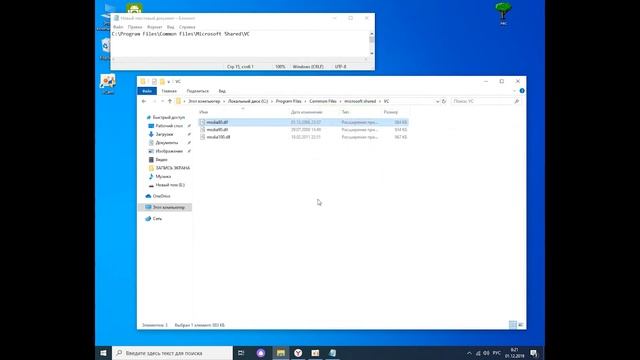Open Task View from the taskbar
Screen dimensions: 640x360
click(241, 353)
